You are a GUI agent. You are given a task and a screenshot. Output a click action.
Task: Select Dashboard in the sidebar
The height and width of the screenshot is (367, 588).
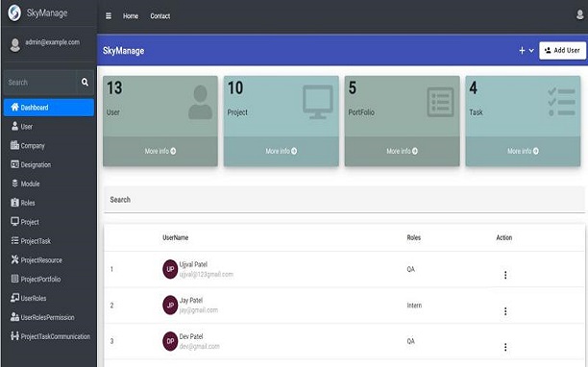[49, 108]
